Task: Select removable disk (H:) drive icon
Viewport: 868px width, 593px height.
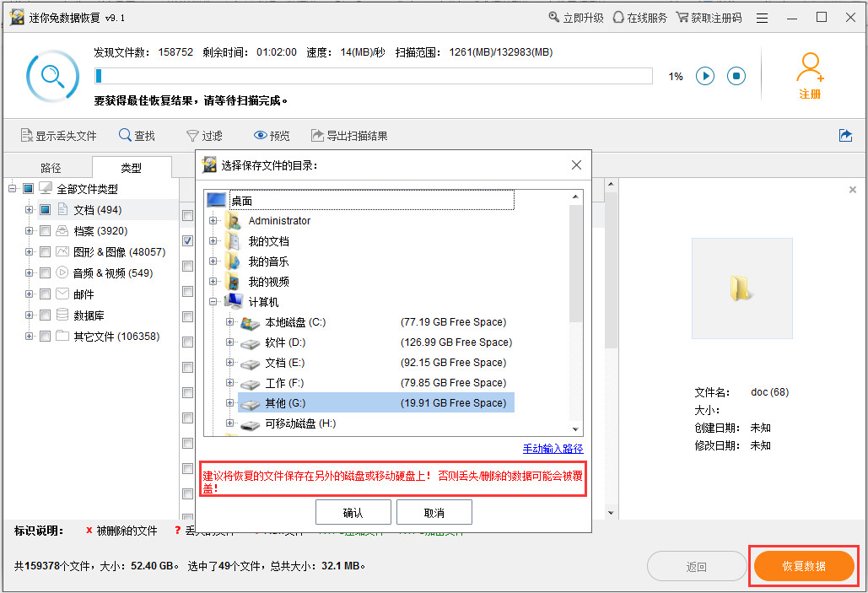Action: click(251, 425)
